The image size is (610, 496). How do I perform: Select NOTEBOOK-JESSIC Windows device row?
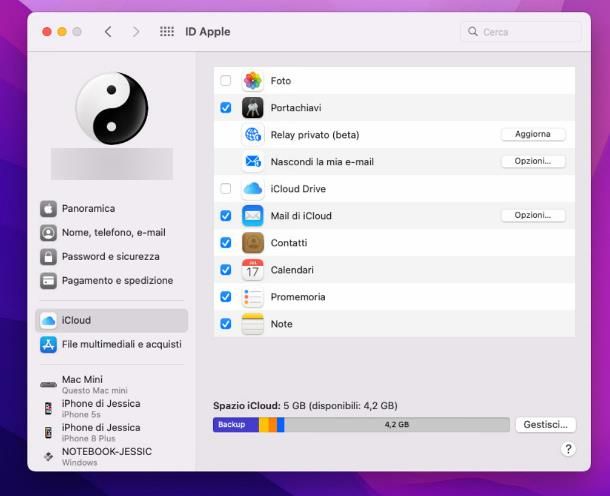click(x=112, y=456)
